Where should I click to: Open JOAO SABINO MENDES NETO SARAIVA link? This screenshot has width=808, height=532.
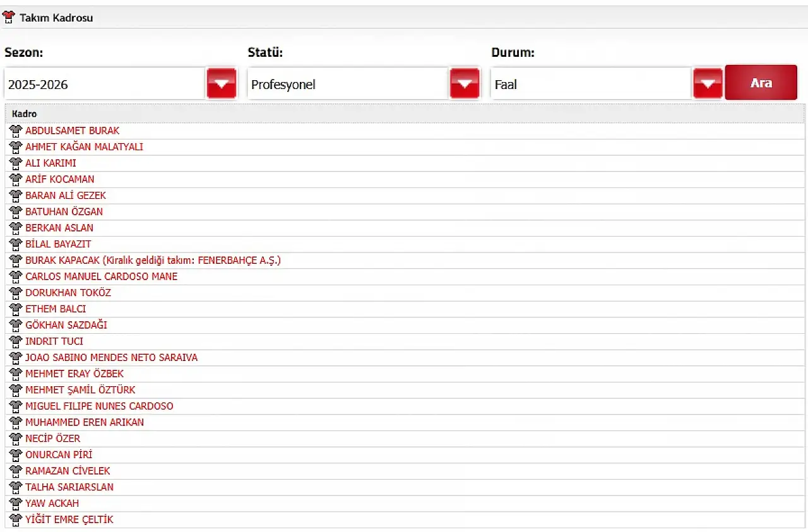click(x=111, y=358)
